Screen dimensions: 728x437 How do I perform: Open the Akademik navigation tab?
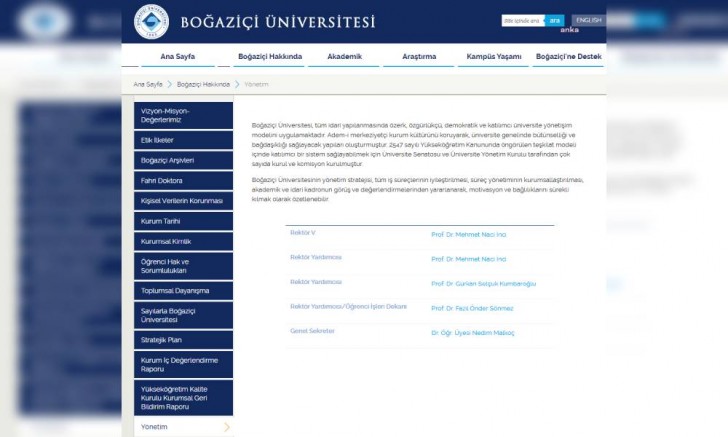point(344,57)
